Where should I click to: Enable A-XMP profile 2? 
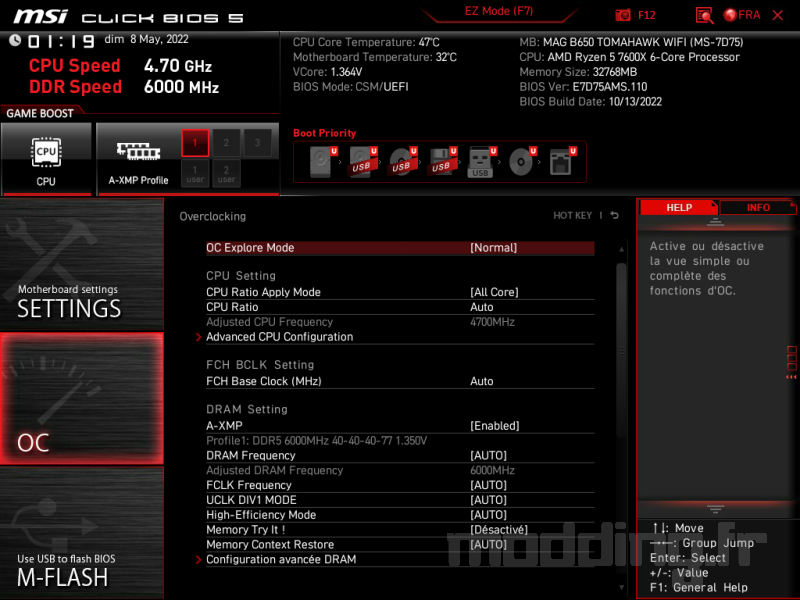[226, 143]
